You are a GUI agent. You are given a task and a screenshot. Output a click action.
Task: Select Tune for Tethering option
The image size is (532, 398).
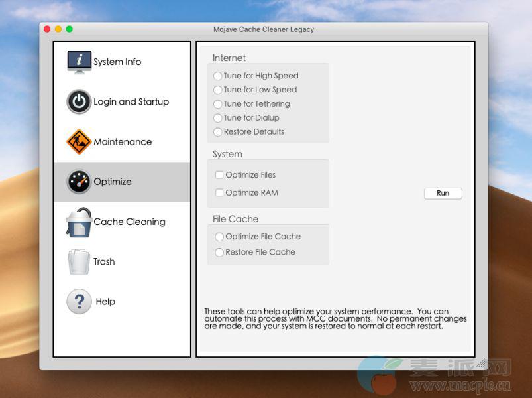coord(218,104)
